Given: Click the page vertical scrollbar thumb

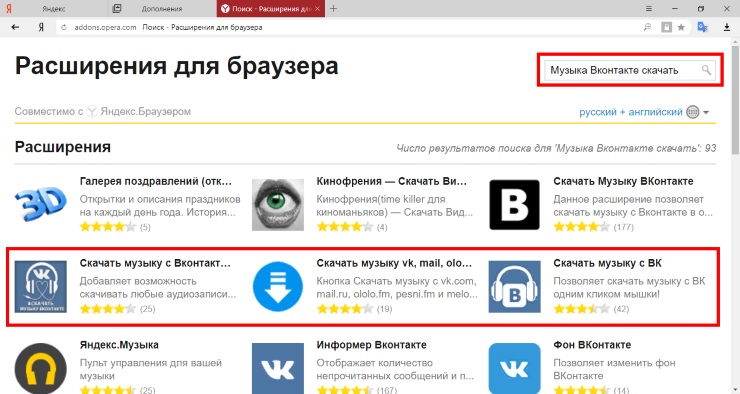Looking at the screenshot, I should (735, 99).
